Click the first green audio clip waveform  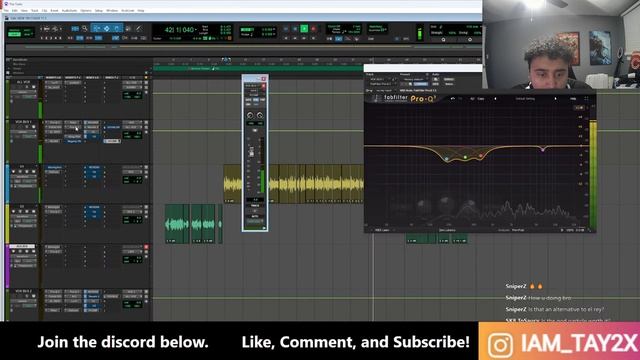177,224
